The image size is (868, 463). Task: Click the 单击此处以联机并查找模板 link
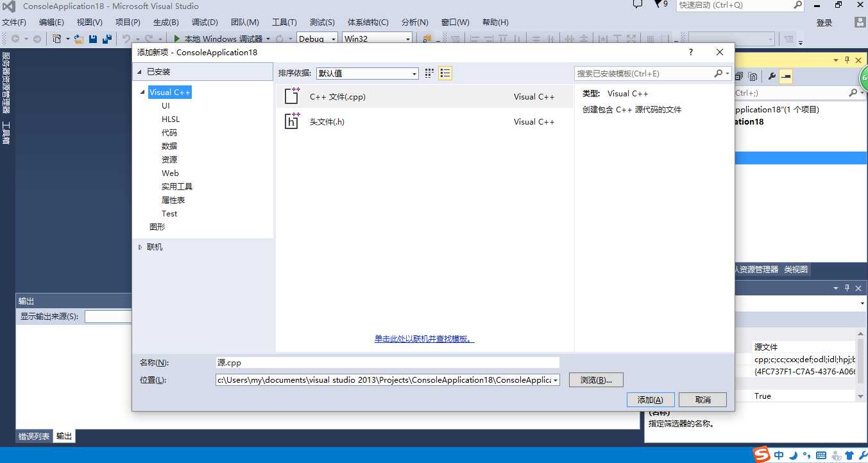pos(424,339)
